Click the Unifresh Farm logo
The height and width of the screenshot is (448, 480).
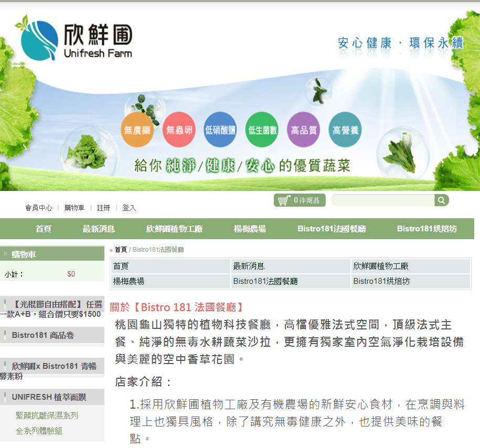pos(73,38)
